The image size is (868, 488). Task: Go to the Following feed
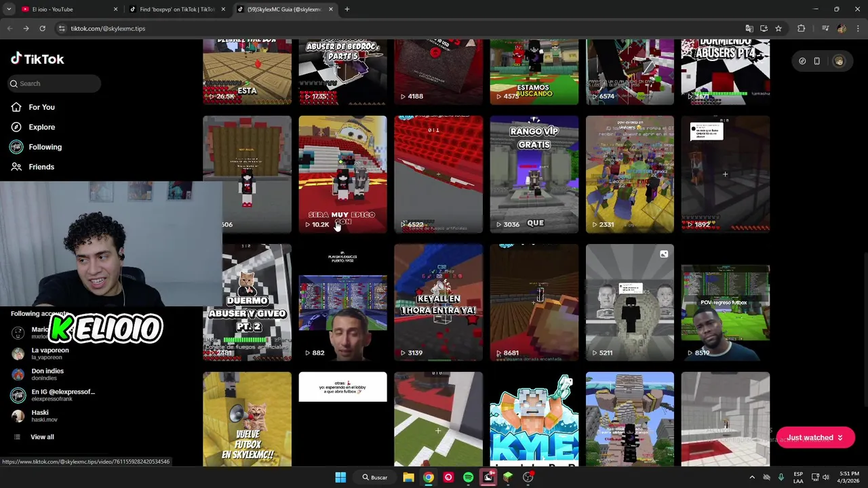click(36, 146)
